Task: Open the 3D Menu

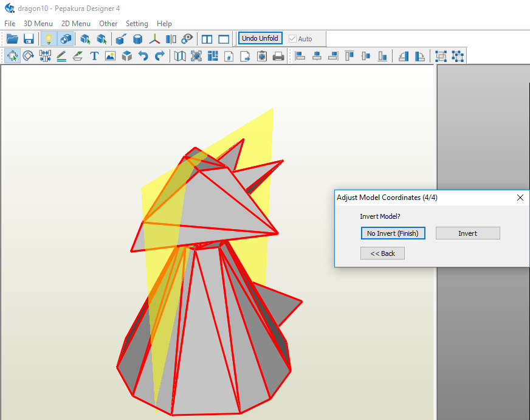Action: pyautogui.click(x=38, y=24)
